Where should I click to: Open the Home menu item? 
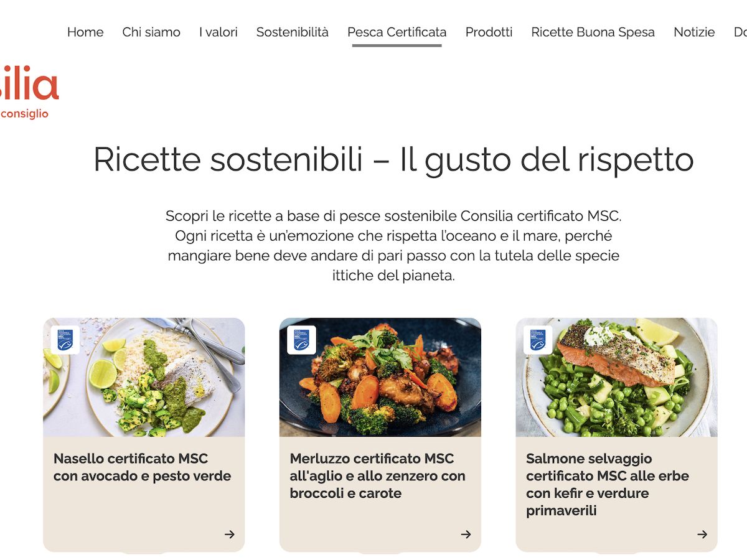[85, 32]
